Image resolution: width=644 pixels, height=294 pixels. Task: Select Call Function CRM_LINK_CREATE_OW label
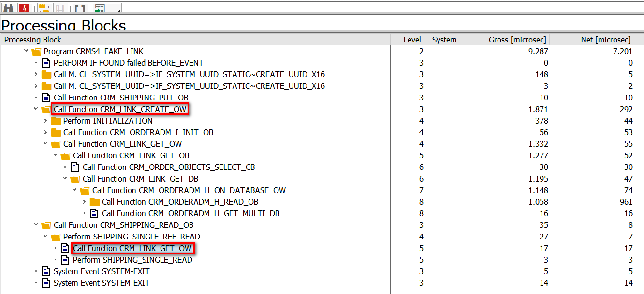tap(120, 109)
